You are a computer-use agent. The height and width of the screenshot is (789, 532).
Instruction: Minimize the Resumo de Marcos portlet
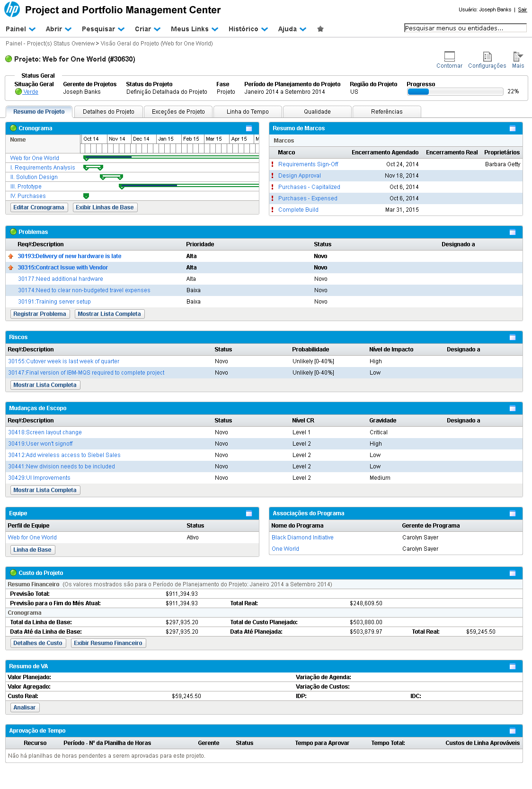coord(512,128)
